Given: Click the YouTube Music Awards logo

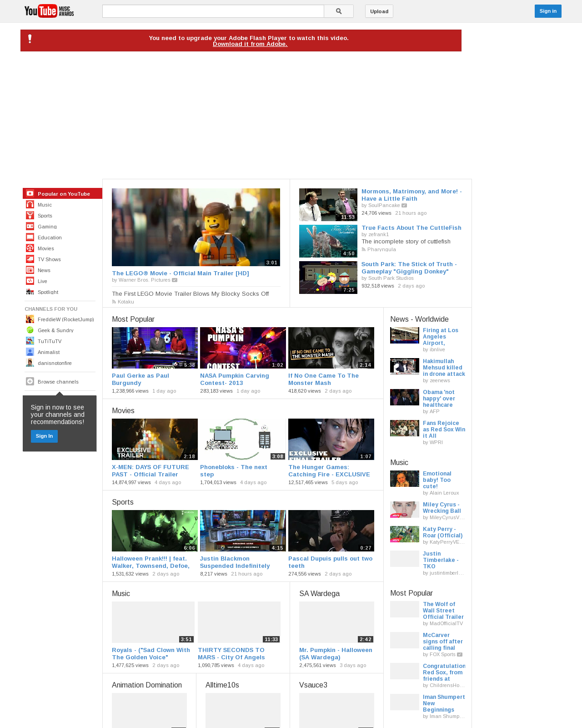Looking at the screenshot, I should coord(49,11).
